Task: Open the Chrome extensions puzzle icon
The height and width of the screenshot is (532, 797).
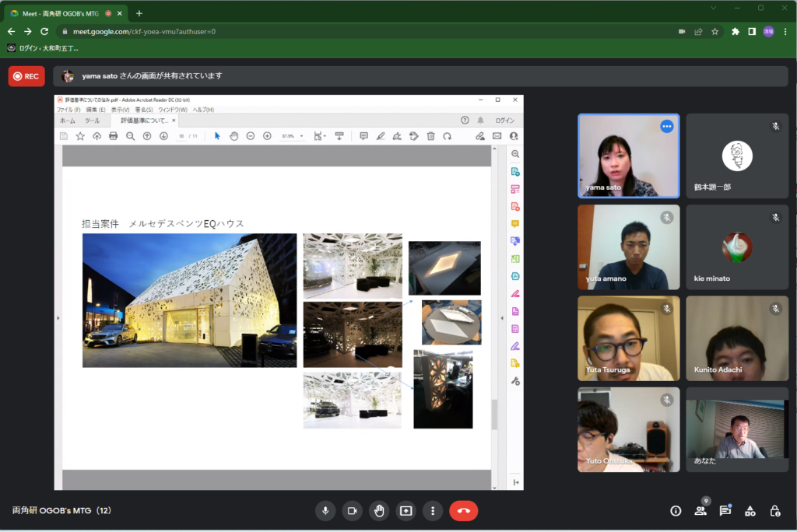Action: [735, 31]
